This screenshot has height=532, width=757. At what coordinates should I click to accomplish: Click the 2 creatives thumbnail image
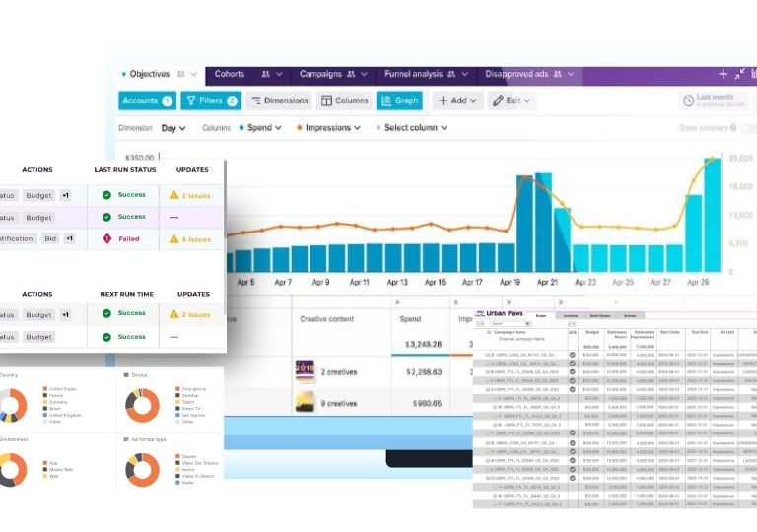click(x=305, y=371)
